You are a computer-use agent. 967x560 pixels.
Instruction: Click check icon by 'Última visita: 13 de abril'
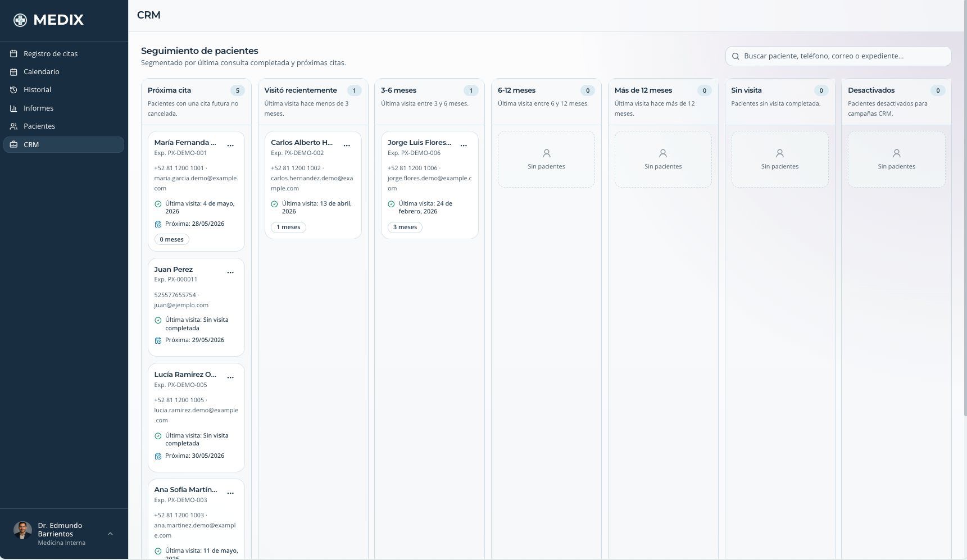tap(274, 204)
